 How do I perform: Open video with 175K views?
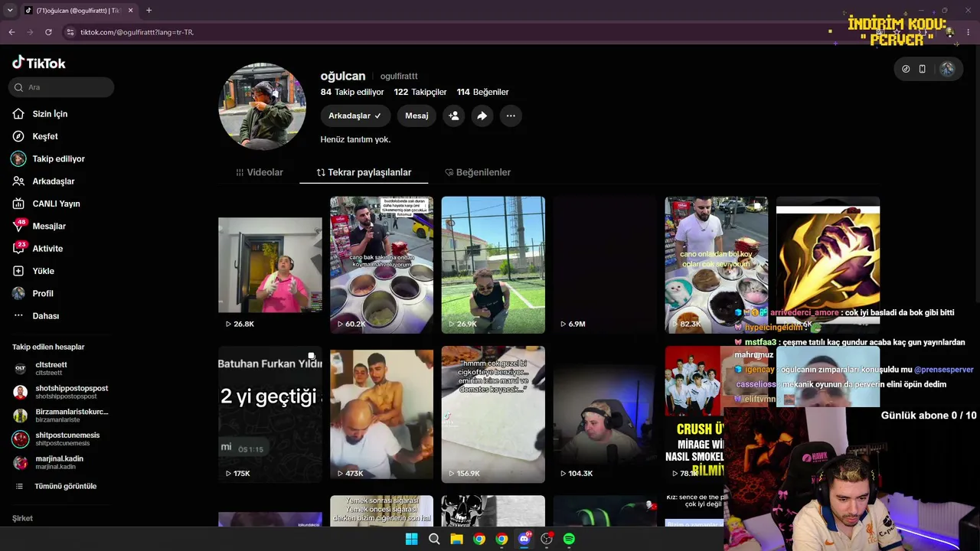tap(270, 414)
